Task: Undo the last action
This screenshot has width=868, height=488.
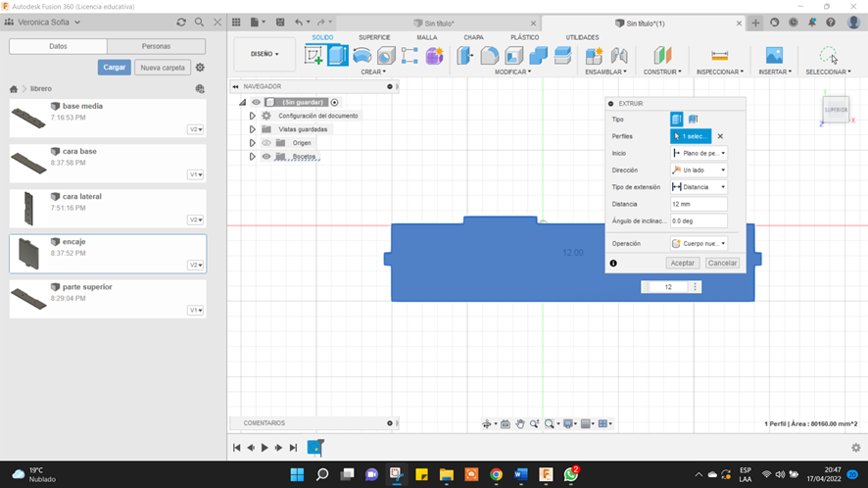Action: coord(299,23)
